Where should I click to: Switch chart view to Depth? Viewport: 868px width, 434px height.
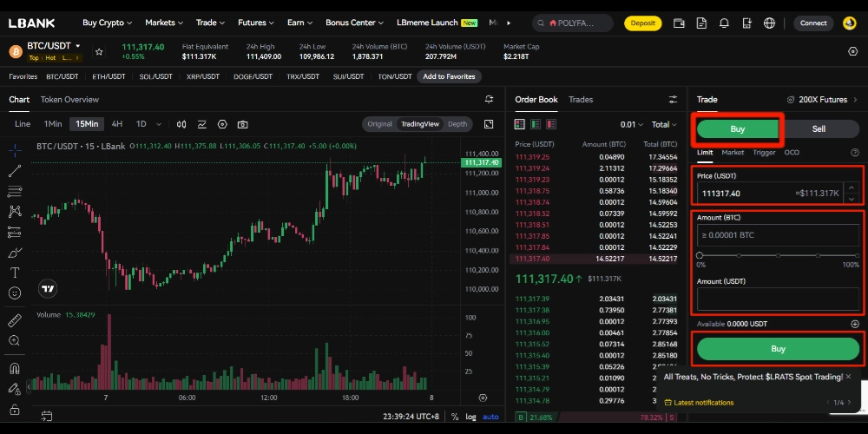click(x=457, y=124)
